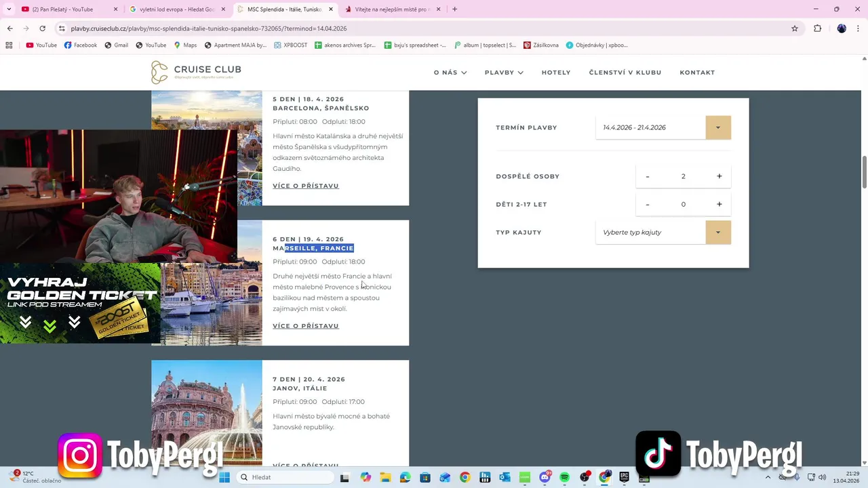The height and width of the screenshot is (488, 868).
Task: Open the Apartment MAJA bookmark
Action: pos(235,45)
